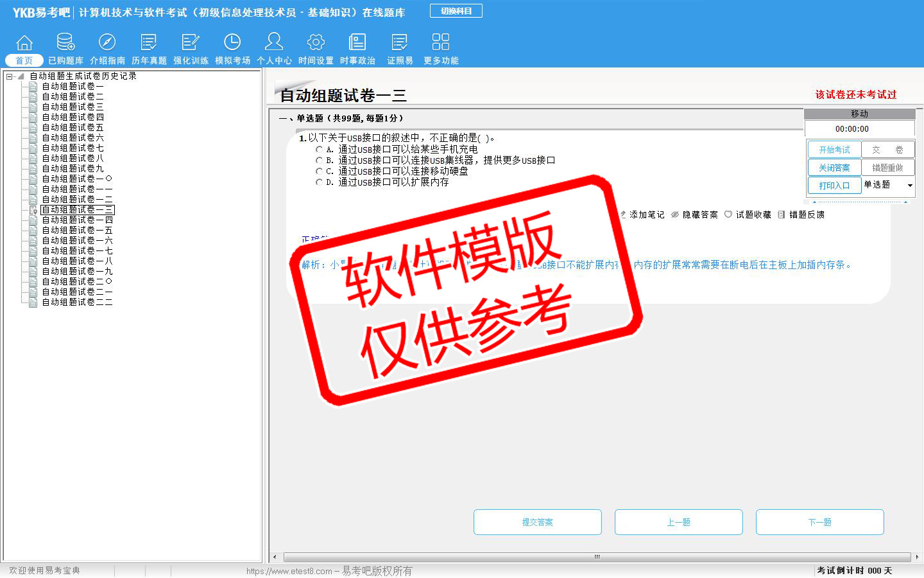
Task: Click document icon of 自动组题试卷五
Action: pyautogui.click(x=33, y=127)
